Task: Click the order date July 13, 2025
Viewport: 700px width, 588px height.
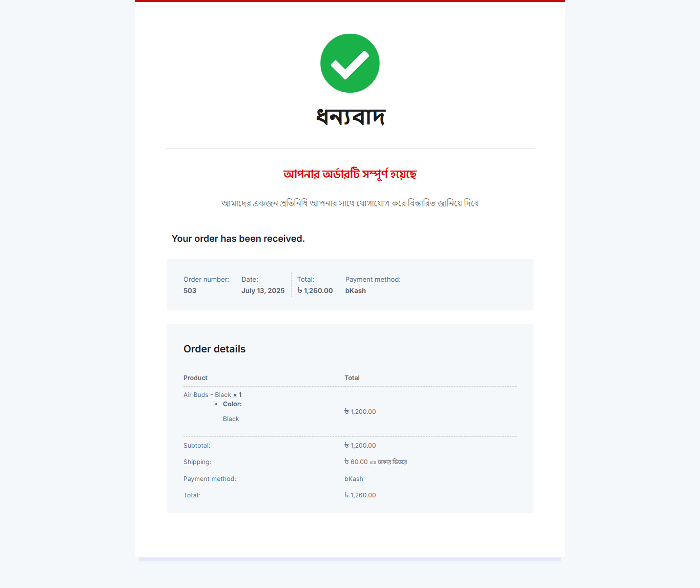Action: [x=263, y=291]
